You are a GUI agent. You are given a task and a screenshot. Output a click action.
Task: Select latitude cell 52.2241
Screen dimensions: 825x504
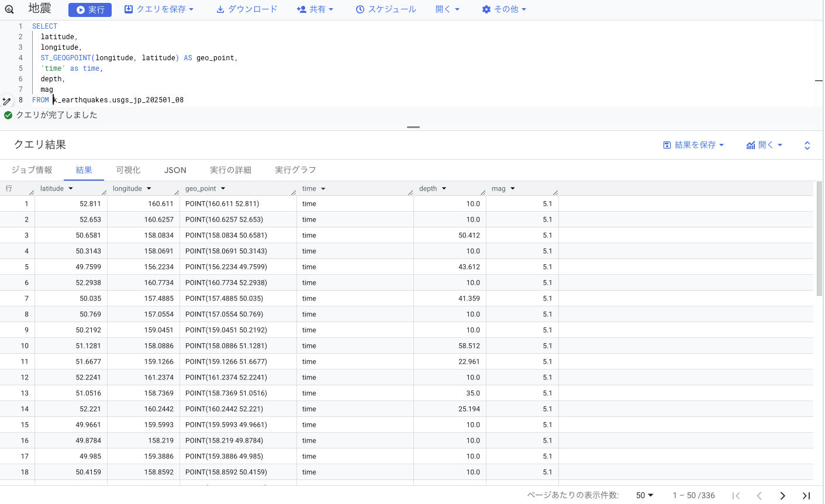tap(71, 378)
